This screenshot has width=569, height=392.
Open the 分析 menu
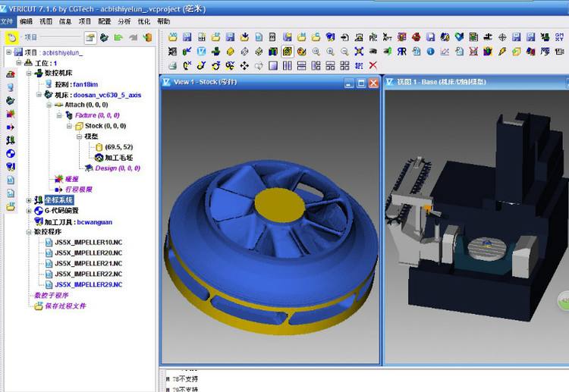pos(124,21)
